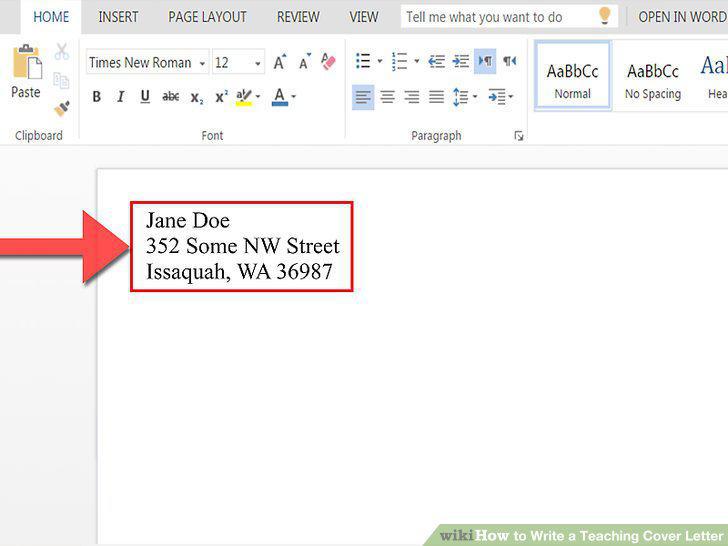Center align the text
728x546 pixels.
388,97
